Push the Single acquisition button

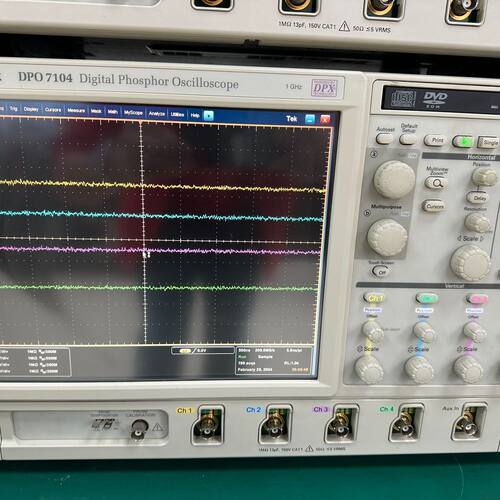488,143
